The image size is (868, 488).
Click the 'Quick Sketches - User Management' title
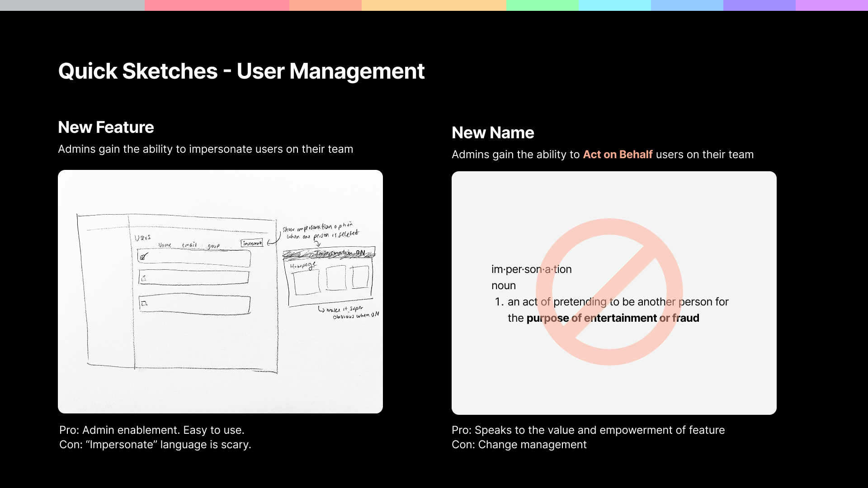click(x=241, y=71)
